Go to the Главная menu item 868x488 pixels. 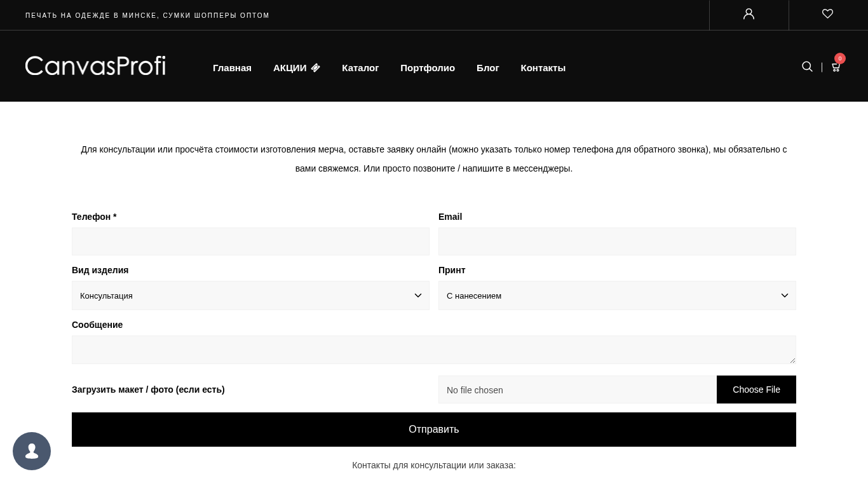click(x=232, y=67)
